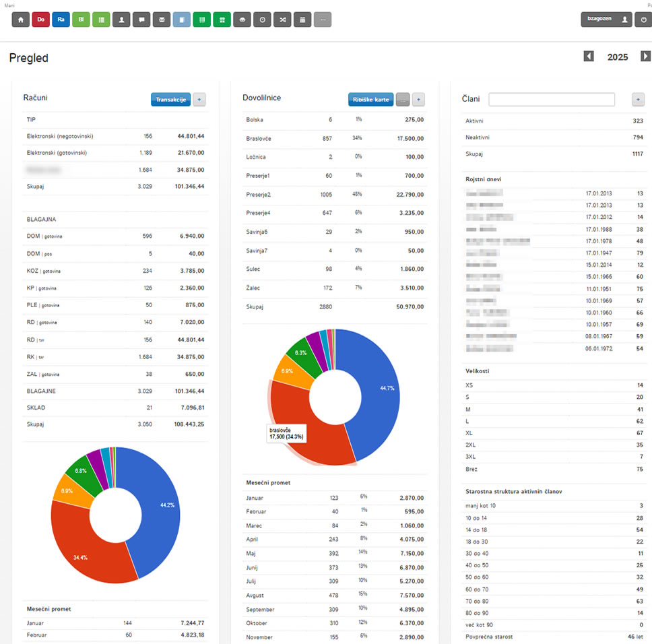Click the Člani search input field
The image size is (652, 644).
(552, 100)
